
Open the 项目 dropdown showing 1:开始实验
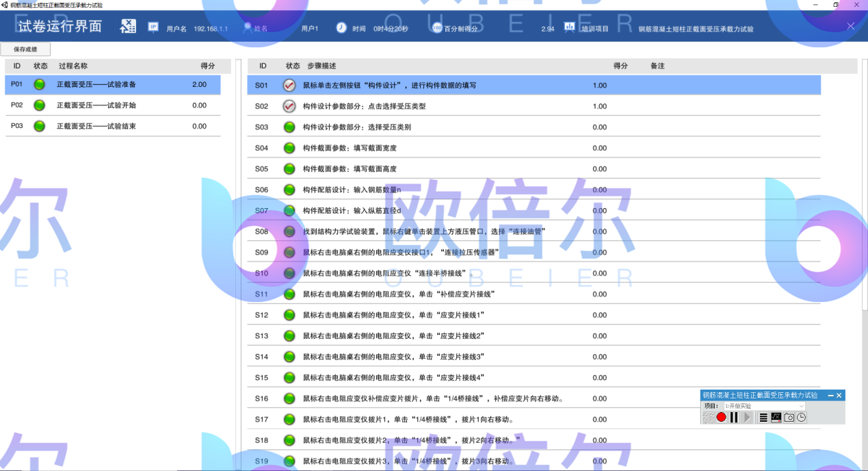765,406
